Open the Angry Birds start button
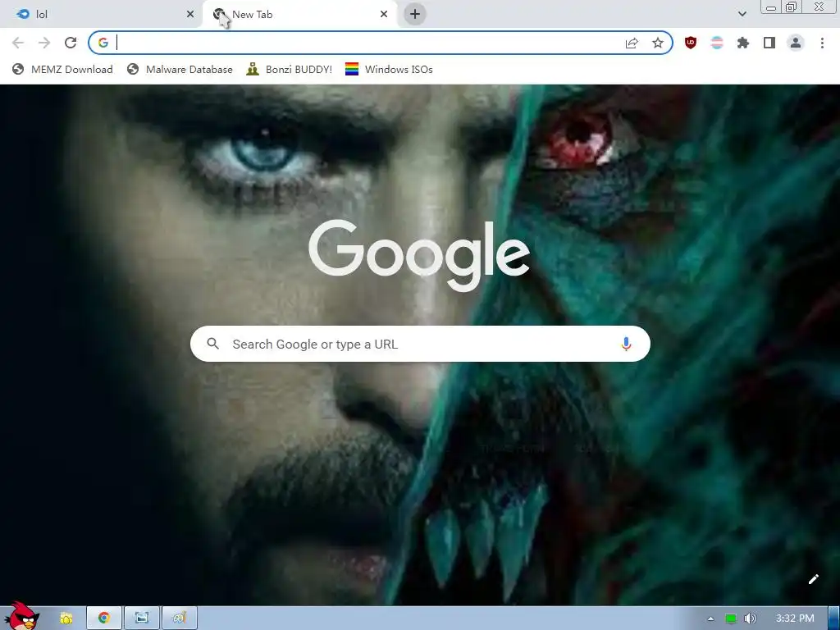 [21, 616]
